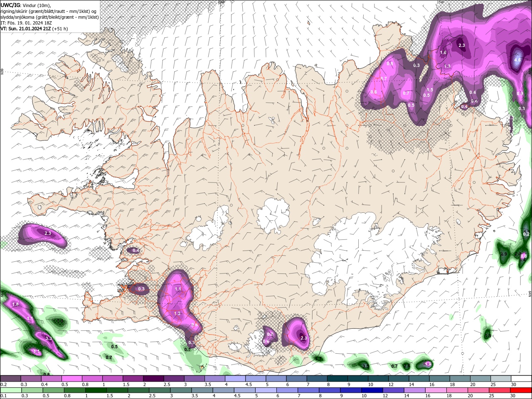Click the 'Vindur (10m)' wind label
This screenshot has height=399, width=532.
pyautogui.click(x=36, y=5)
